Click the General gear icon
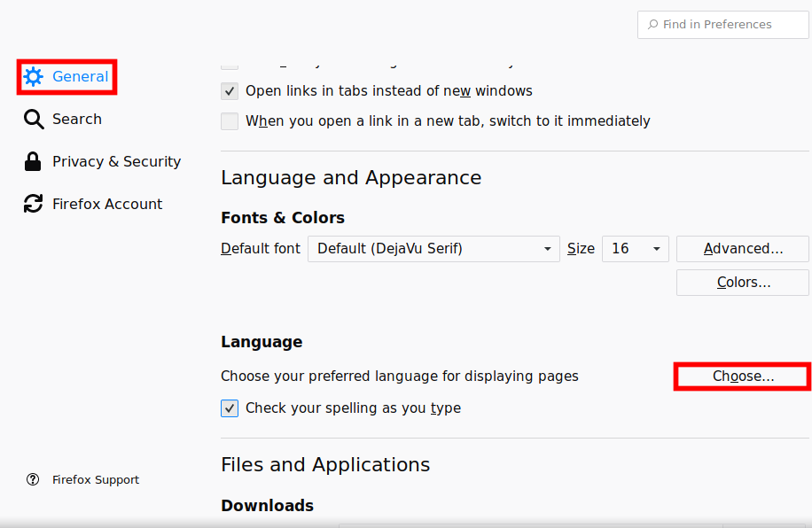This screenshot has width=812, height=528. pos(34,77)
